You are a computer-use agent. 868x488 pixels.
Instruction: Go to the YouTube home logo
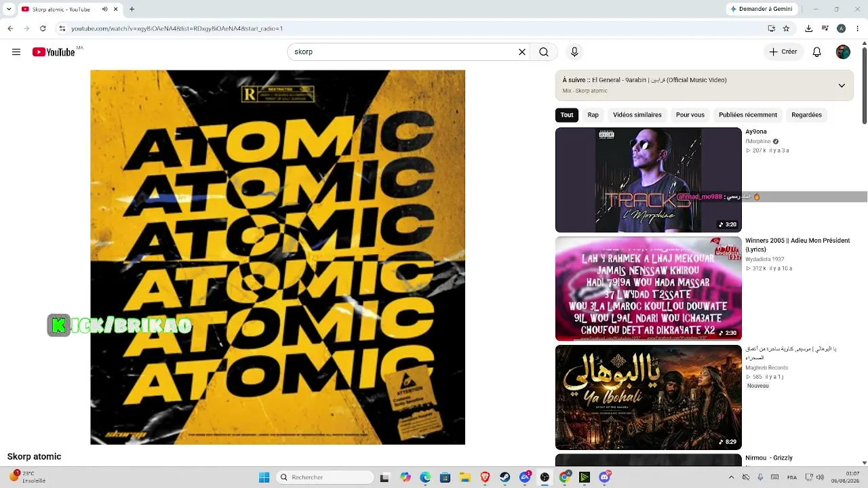(x=54, y=52)
